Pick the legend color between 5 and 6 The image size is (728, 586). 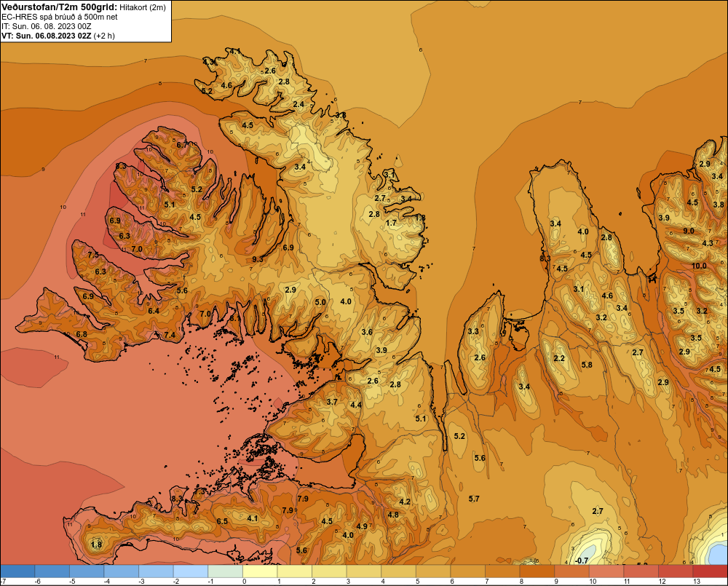[433, 571]
